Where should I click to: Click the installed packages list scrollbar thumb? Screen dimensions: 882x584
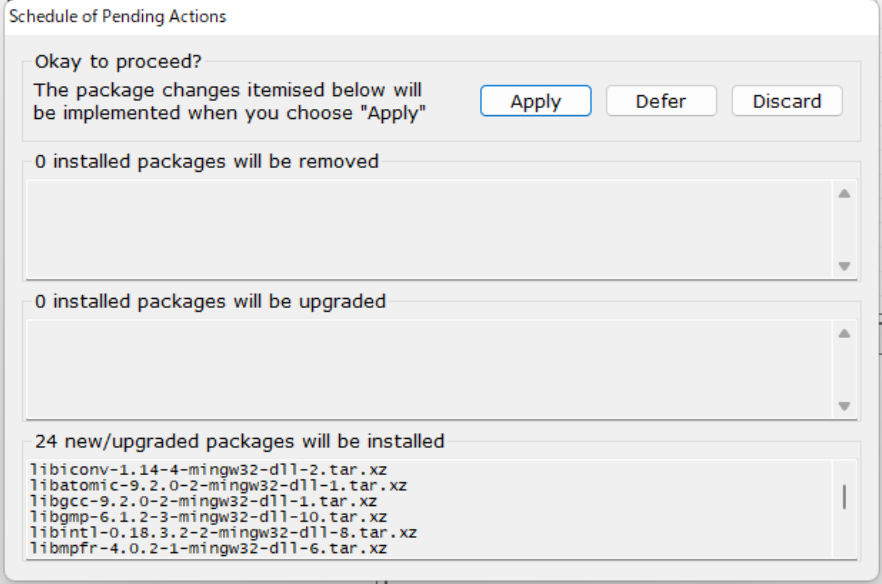[844, 497]
